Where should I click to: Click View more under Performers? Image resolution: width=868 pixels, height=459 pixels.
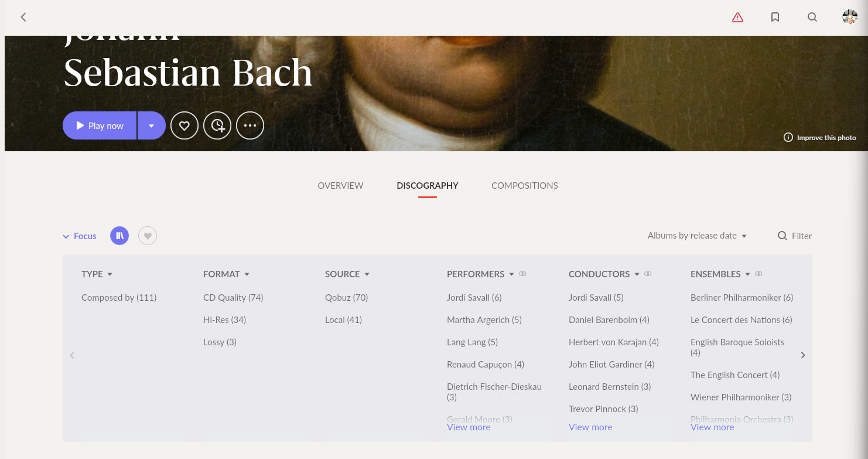pos(469,427)
